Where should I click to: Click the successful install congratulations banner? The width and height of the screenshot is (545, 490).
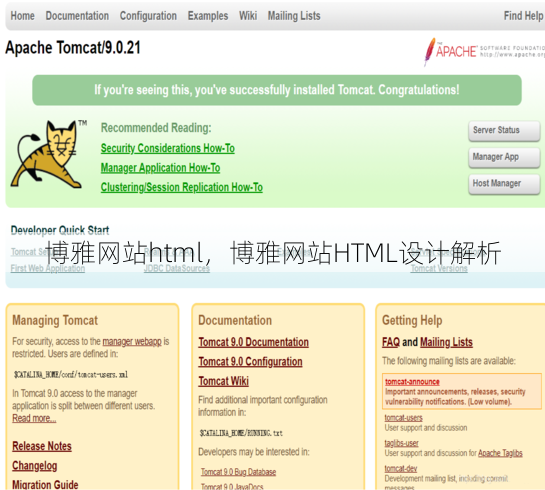pos(277,90)
